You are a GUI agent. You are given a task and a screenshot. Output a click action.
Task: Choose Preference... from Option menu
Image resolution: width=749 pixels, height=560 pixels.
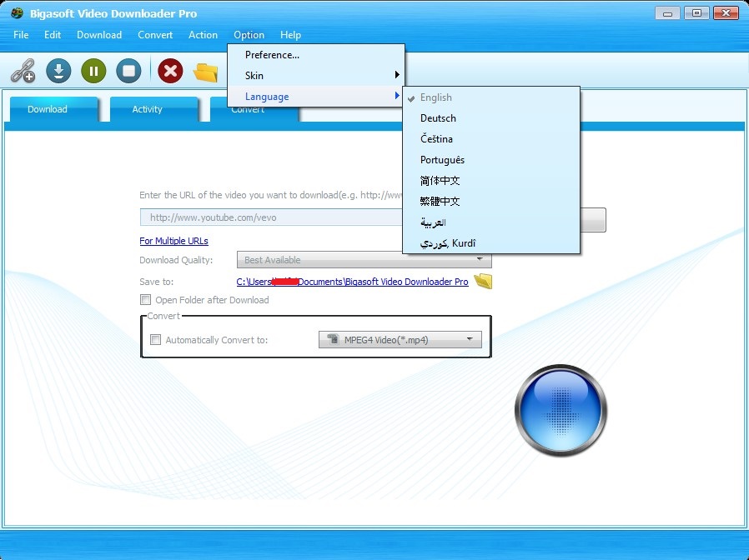point(316,55)
